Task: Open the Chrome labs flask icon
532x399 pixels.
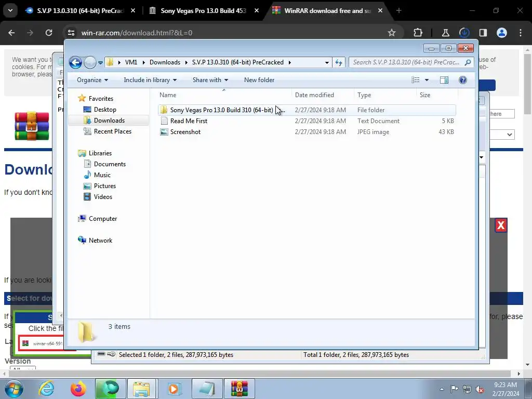Action: [x=445, y=33]
